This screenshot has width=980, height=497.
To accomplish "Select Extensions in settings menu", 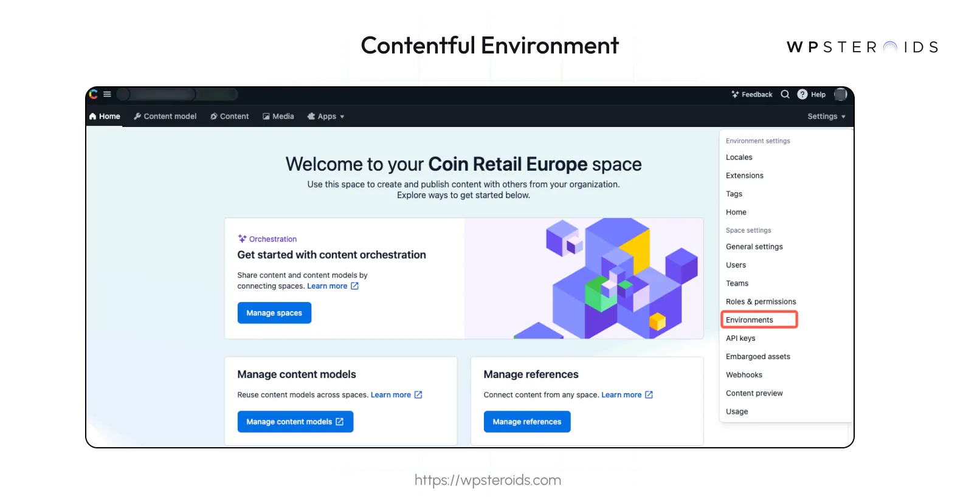I will (x=744, y=176).
